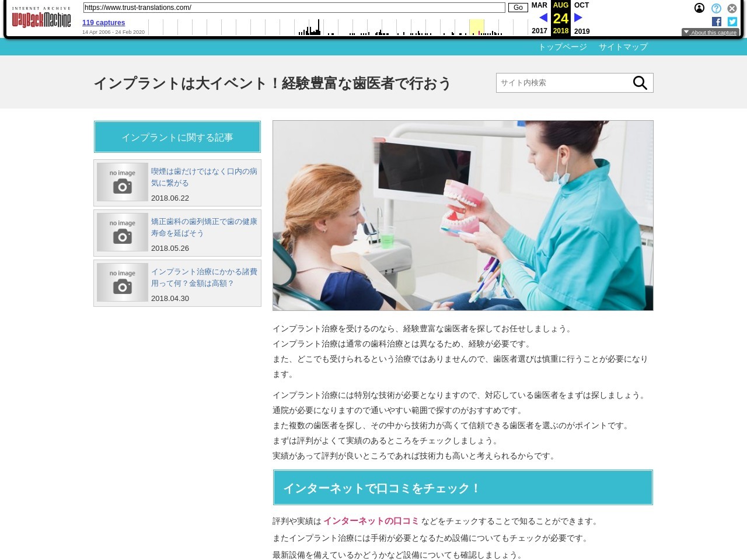Click the Wayback URL address field
This screenshot has width=747, height=560.
pos(294,8)
